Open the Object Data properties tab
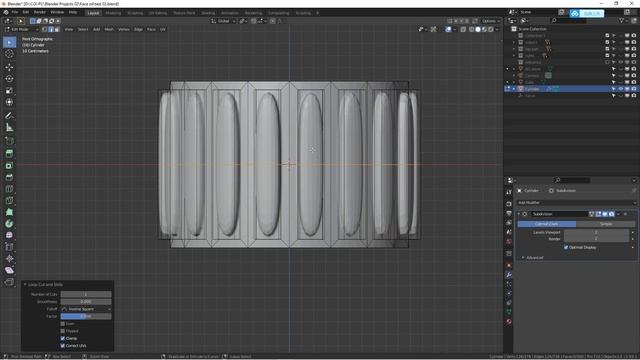Viewport: 640px width, 360px height. (x=509, y=312)
